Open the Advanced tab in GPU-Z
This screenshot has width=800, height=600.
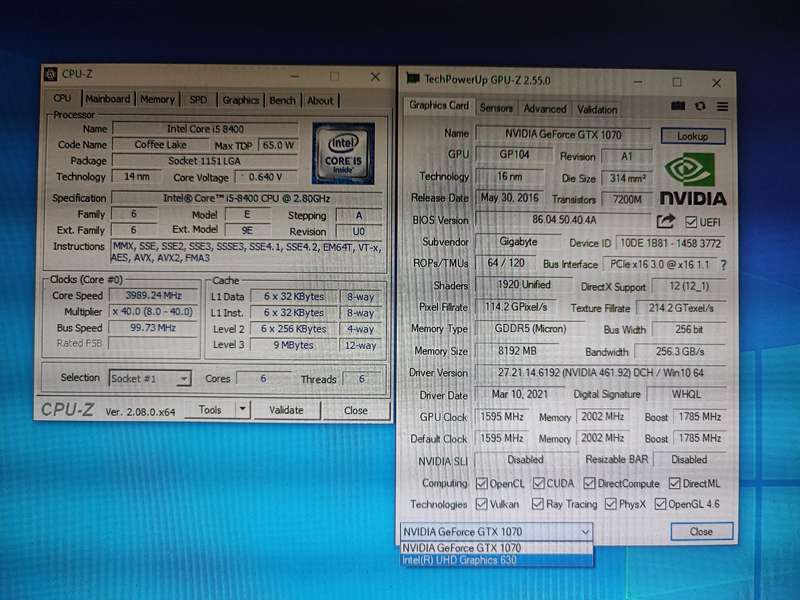click(x=545, y=109)
